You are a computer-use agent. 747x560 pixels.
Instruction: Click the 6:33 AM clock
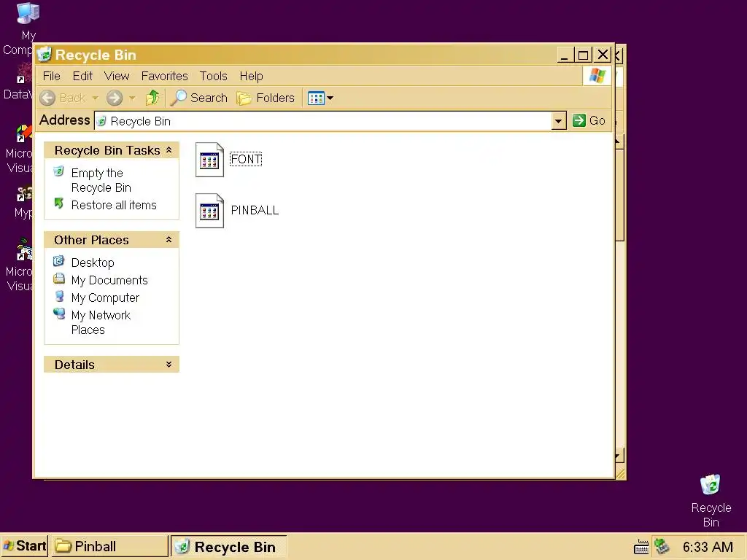pyautogui.click(x=708, y=547)
